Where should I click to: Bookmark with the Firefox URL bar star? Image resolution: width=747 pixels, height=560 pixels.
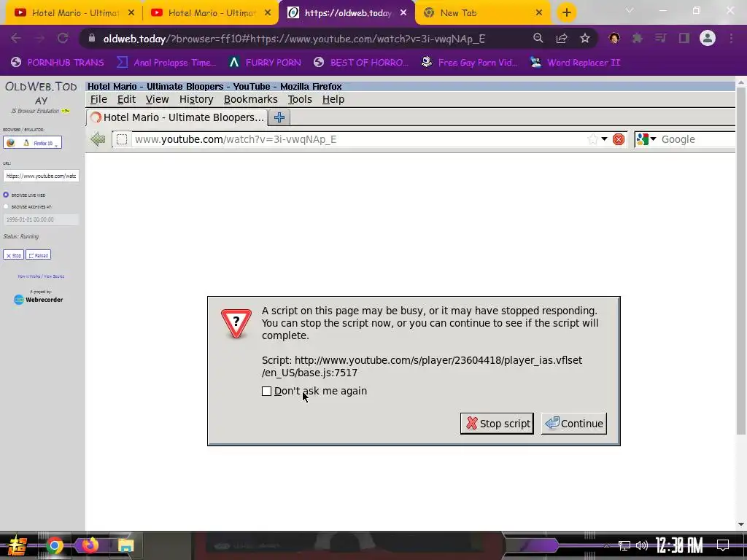click(592, 139)
